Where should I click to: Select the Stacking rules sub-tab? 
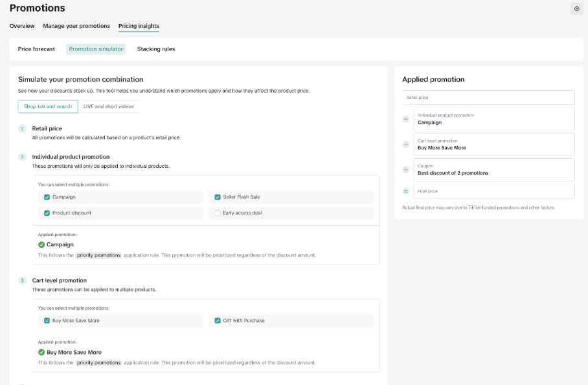(x=155, y=49)
